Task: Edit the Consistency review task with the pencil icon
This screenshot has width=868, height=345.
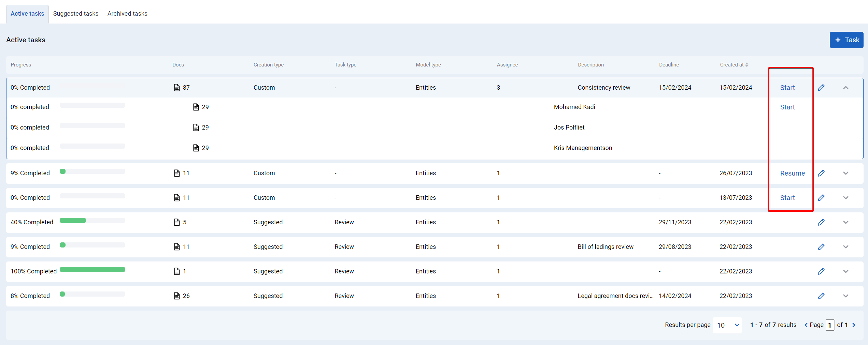Action: click(821, 88)
